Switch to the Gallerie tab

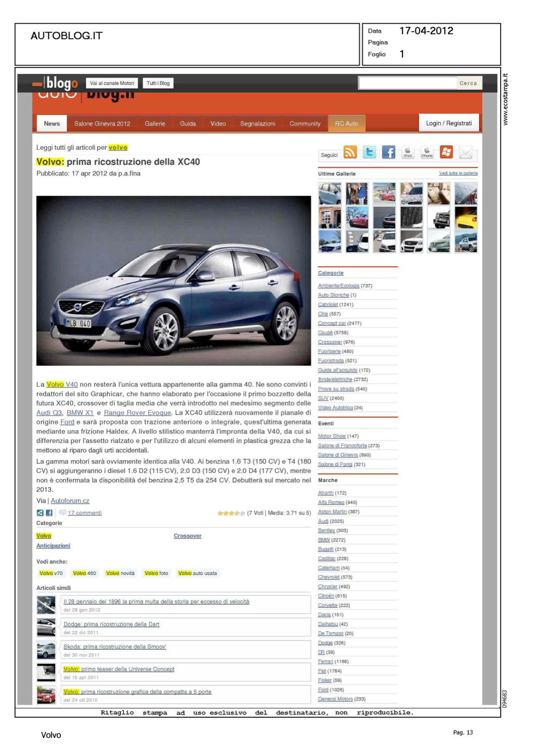tap(155, 123)
